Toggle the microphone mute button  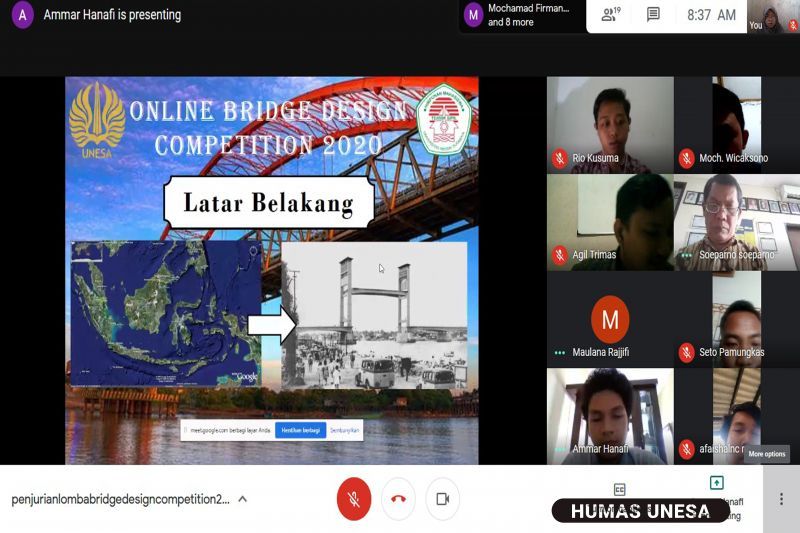354,499
